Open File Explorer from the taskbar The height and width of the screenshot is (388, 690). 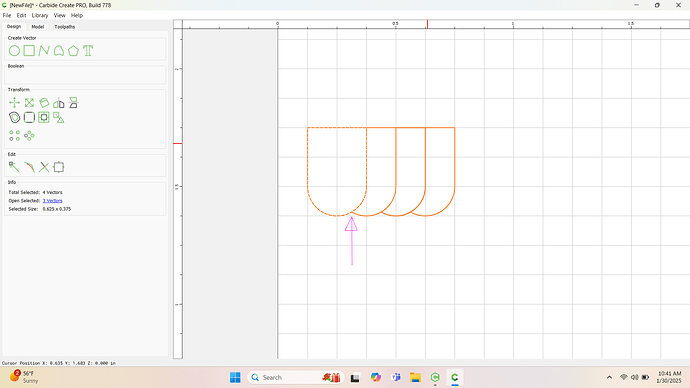pos(415,377)
